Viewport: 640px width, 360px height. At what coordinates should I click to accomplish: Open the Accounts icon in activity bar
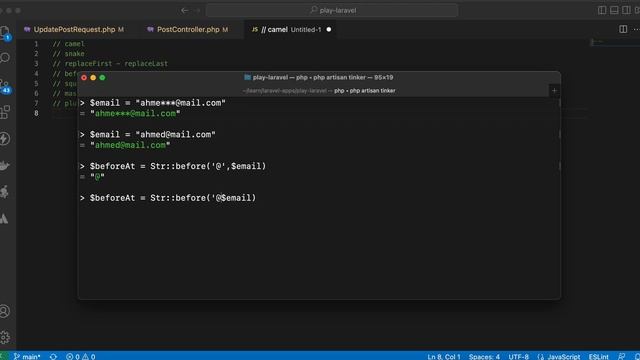click(x=5, y=311)
